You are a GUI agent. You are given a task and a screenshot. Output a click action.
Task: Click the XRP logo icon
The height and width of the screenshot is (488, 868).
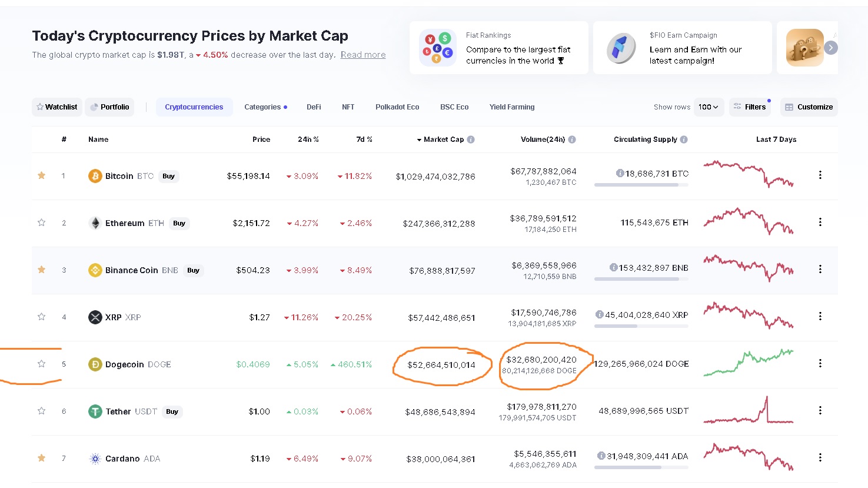click(95, 317)
